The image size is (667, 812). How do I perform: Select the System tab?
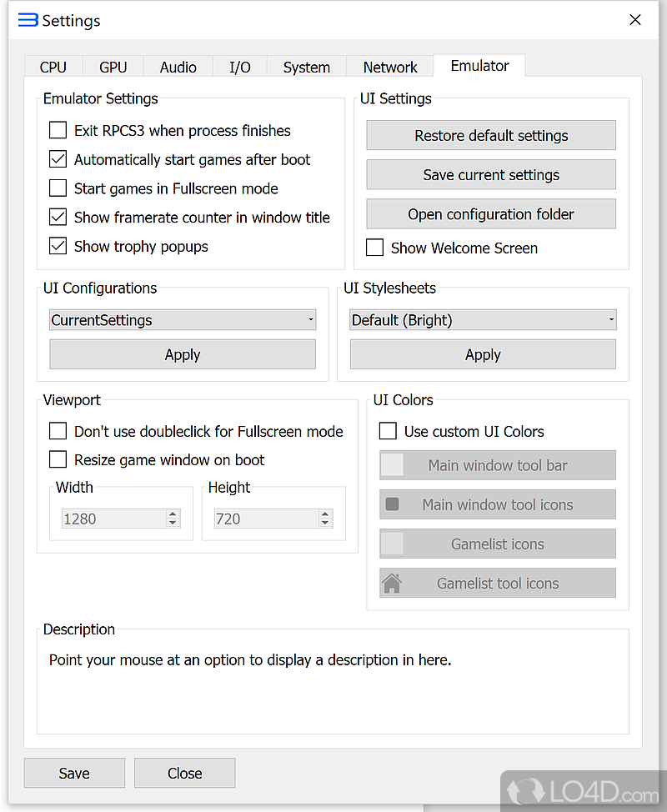(x=307, y=67)
